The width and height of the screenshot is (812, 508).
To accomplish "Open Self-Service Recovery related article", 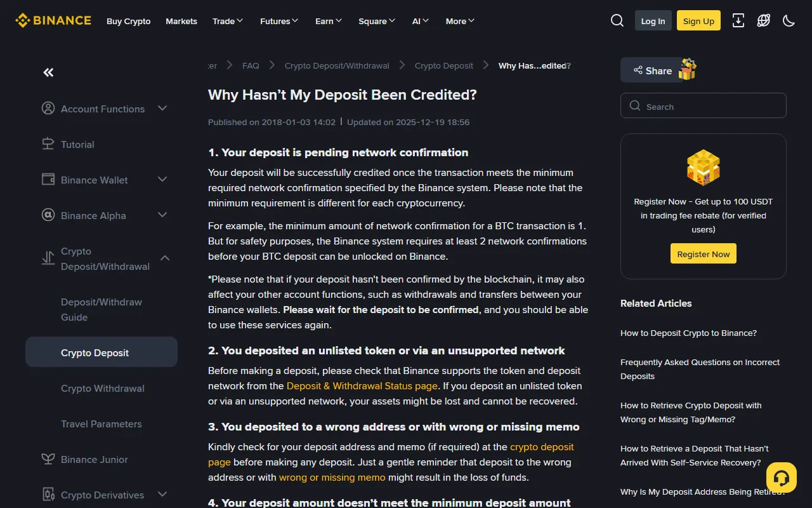I will pyautogui.click(x=695, y=455).
